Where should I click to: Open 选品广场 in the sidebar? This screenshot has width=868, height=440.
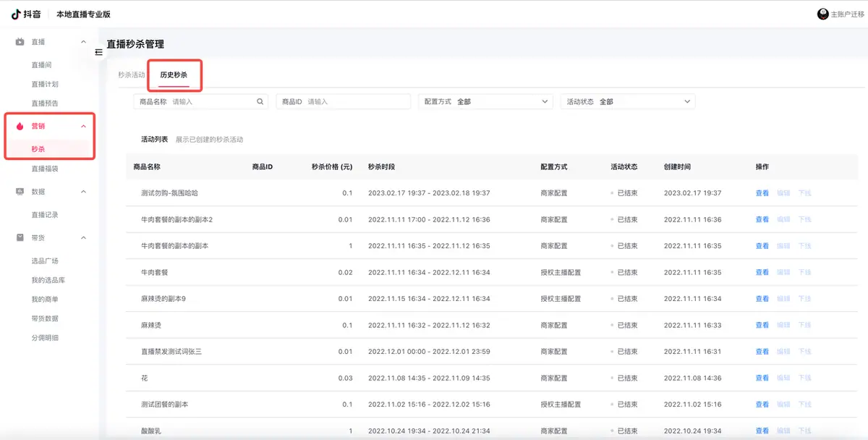point(45,261)
